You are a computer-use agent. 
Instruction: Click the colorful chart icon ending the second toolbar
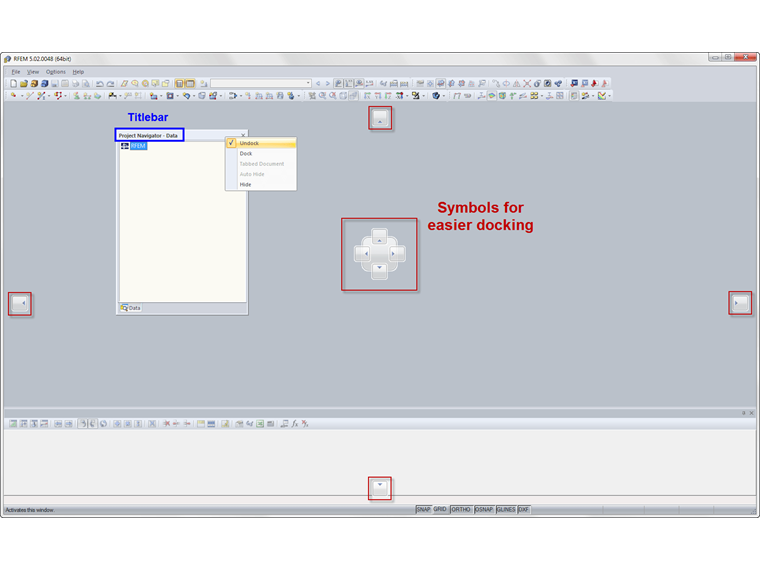coord(602,96)
